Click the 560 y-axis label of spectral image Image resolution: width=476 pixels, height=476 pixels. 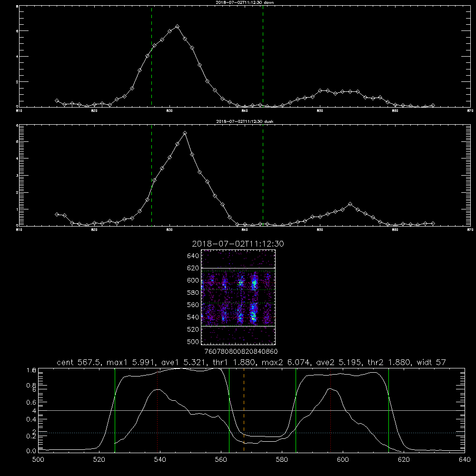[193, 305]
